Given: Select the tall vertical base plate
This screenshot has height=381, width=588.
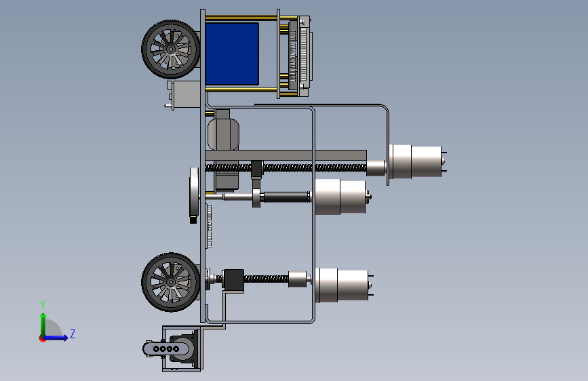Looking at the screenshot, I should (x=203, y=165).
